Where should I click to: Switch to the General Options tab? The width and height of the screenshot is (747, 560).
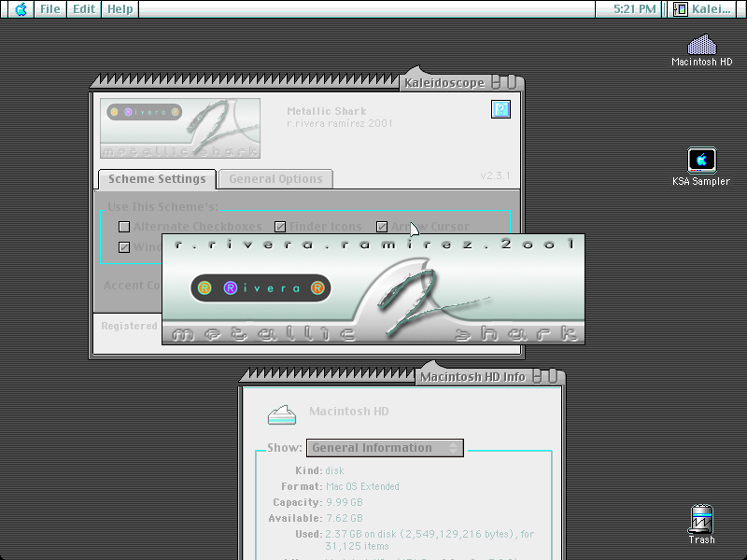pos(275,179)
